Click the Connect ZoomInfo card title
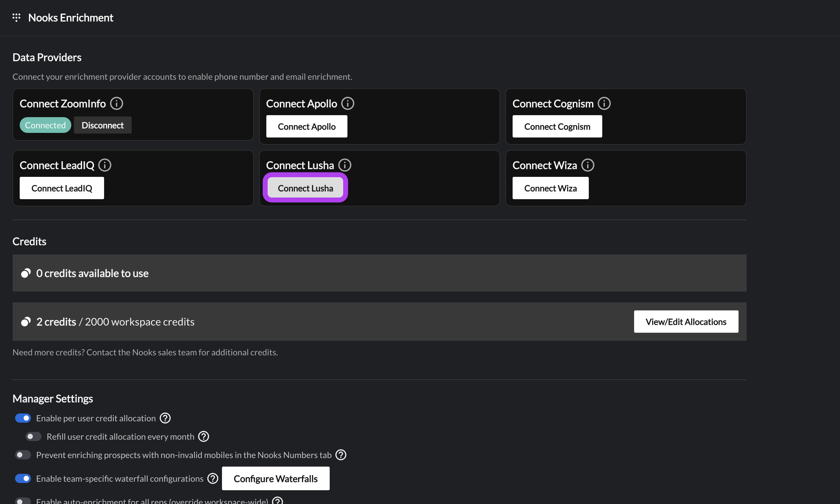Viewport: 840px width, 504px height. [x=62, y=104]
